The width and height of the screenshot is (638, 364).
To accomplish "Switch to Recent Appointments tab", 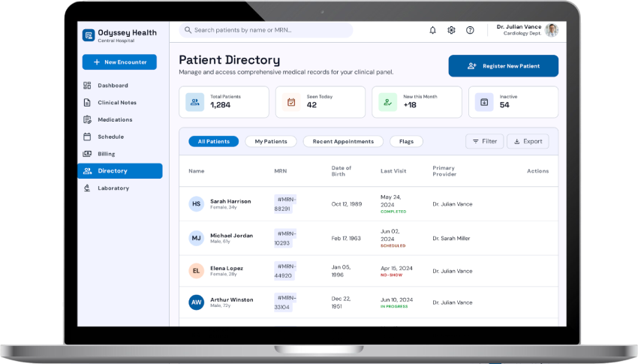I will (x=343, y=142).
